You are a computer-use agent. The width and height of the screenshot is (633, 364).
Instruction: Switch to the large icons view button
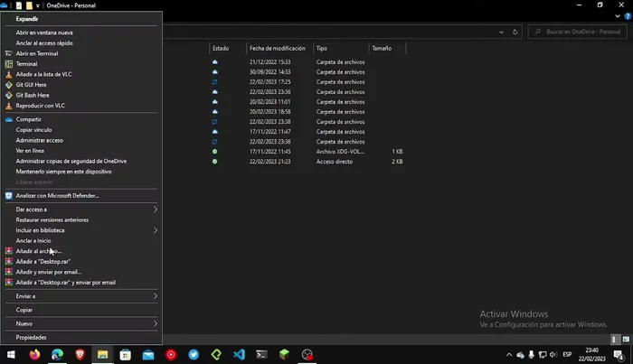click(x=626, y=340)
